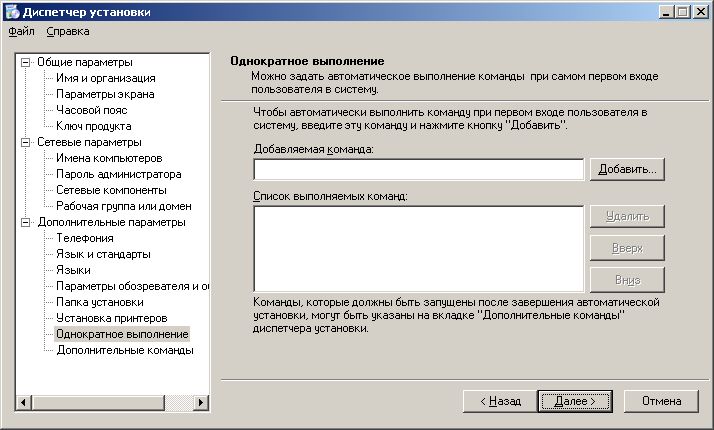Open Дополнительные команды page

[124, 350]
